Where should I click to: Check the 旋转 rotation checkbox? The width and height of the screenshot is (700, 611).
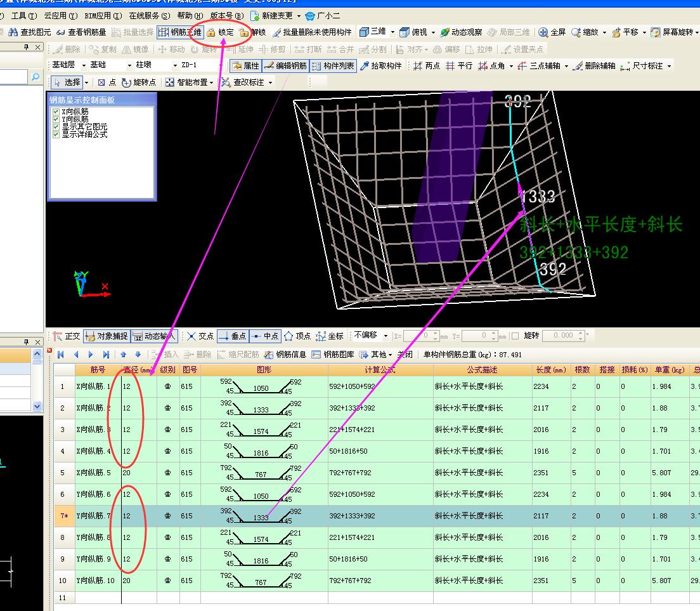tap(515, 336)
